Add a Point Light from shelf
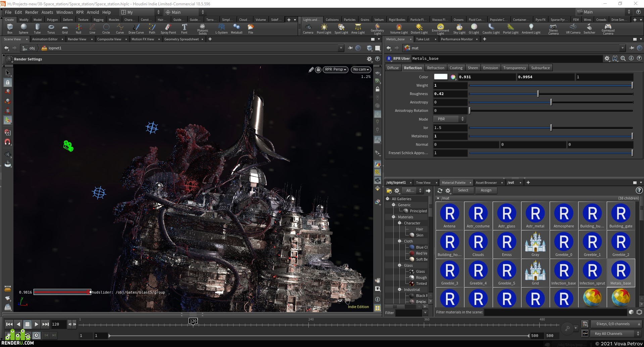Screen dimensions: 644x347 coord(324,29)
